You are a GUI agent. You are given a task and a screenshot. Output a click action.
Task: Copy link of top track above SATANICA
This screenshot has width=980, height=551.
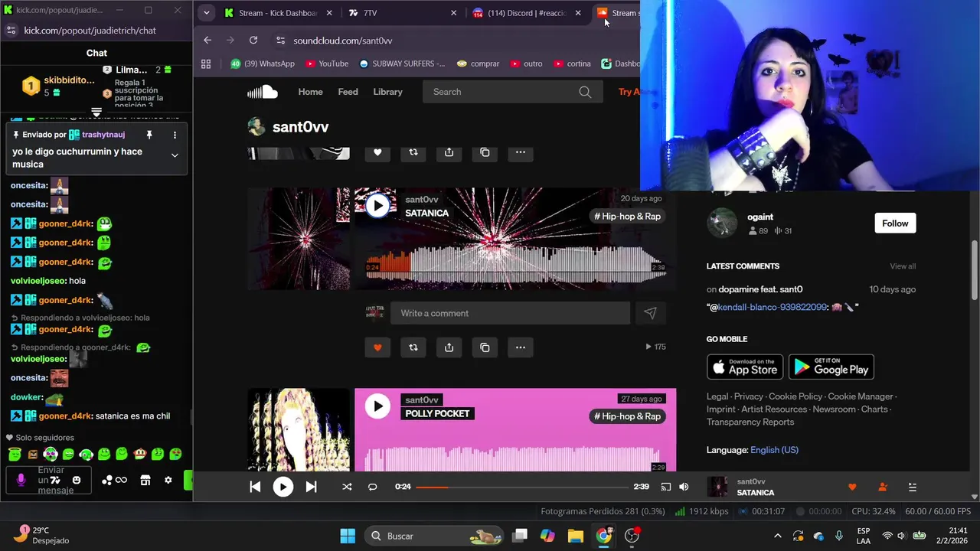point(485,152)
